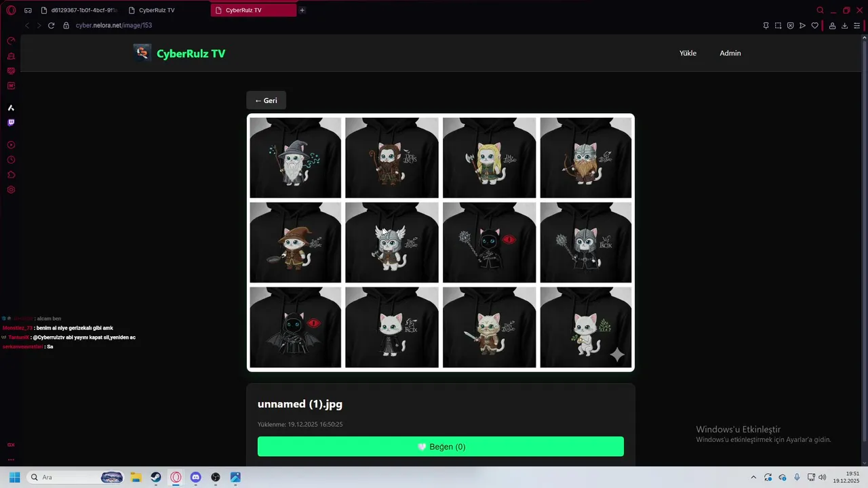This screenshot has width=868, height=488.
Task: Open the tab search magnifier icon
Action: point(820,10)
